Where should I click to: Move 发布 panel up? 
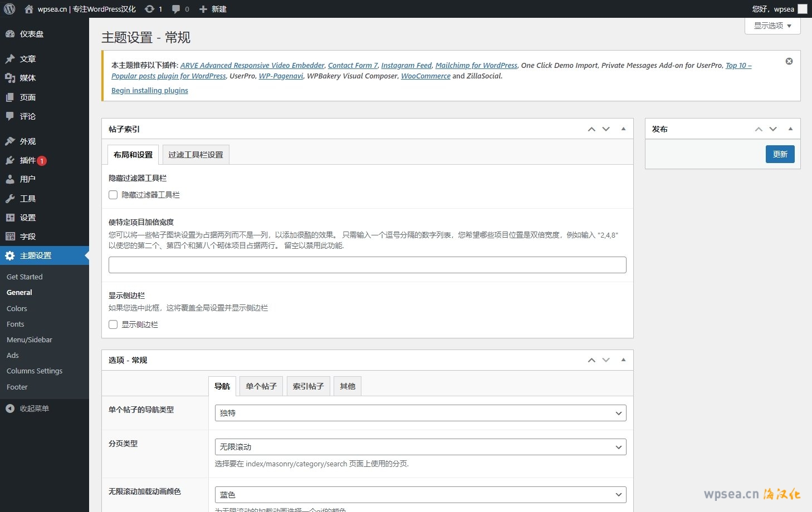(759, 129)
